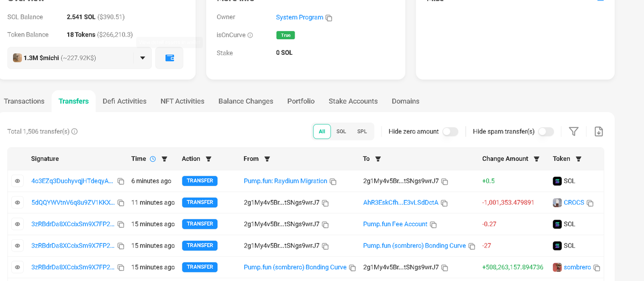The image size is (644, 281).
Task: Click the sombrero token thumbnail image
Action: [557, 267]
